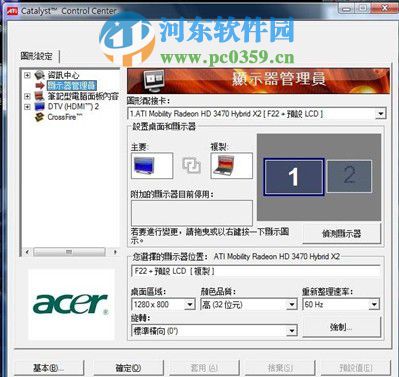Viewport: 399px width, 377px height.
Task: Minimize the Catalyst Control Center window
Action: [346, 8]
